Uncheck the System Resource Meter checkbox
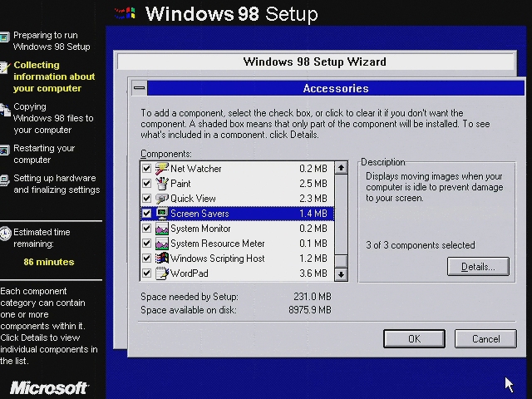 tap(146, 244)
